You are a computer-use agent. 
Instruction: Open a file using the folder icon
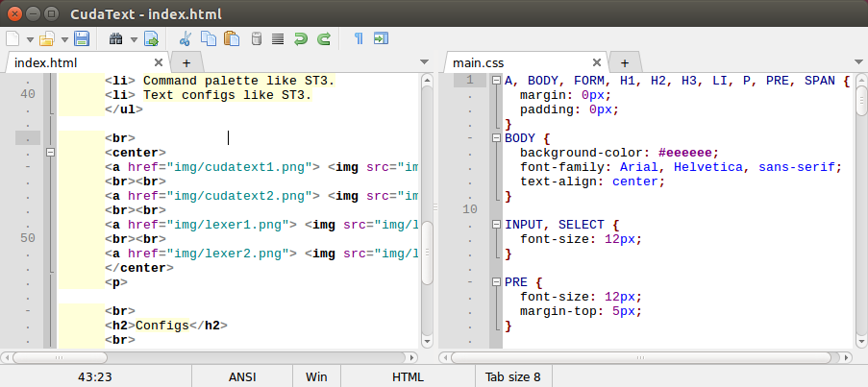tap(47, 38)
